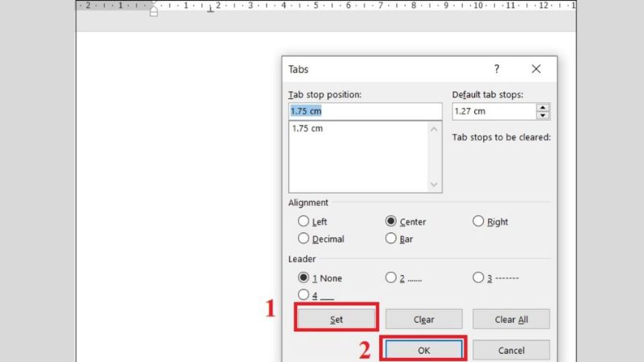The image size is (644, 362).
Task: Click the tab stop list scroll down arrow
Action: click(x=434, y=185)
